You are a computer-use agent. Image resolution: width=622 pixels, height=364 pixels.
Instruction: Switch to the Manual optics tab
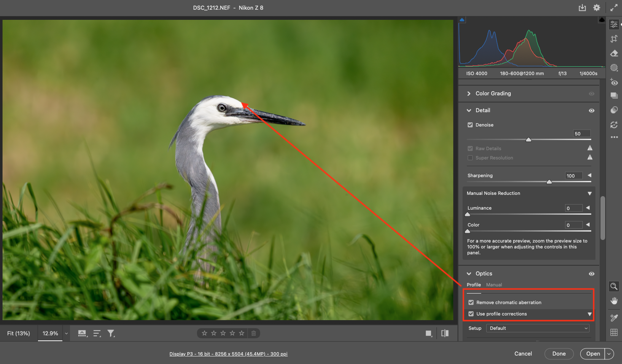494,285
